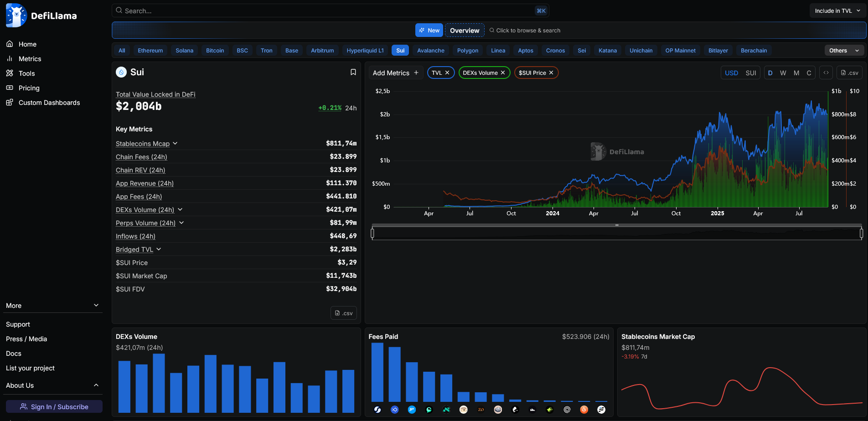Image resolution: width=868 pixels, height=421 pixels.
Task: Open Custom Dashboards in sidebar
Action: click(49, 103)
